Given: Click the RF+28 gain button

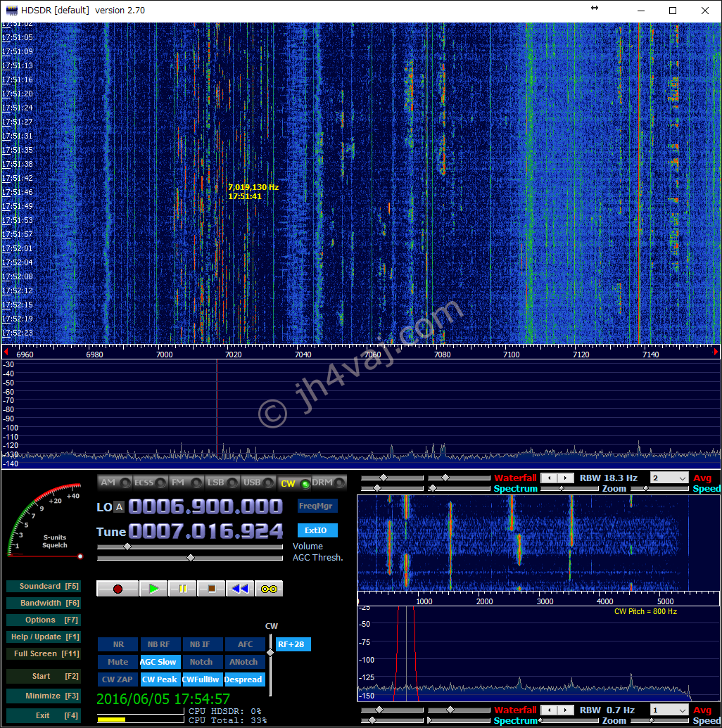Looking at the screenshot, I should pyautogui.click(x=293, y=644).
